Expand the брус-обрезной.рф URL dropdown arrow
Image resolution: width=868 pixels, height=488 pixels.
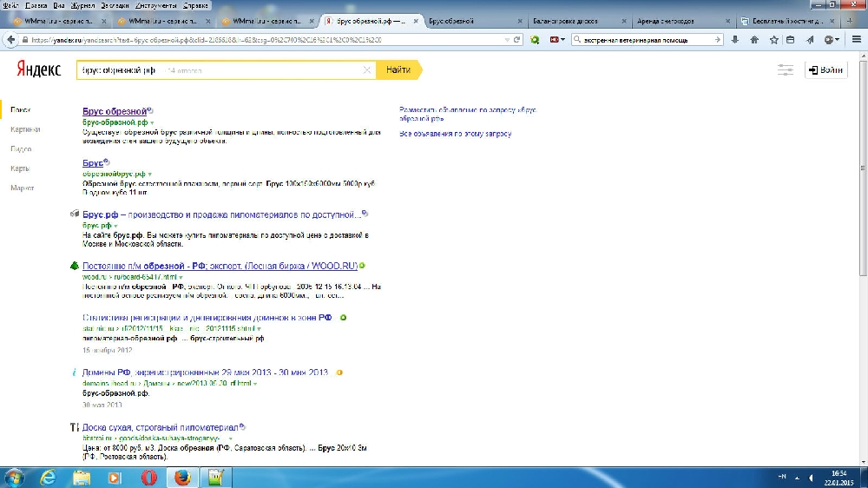(152, 123)
